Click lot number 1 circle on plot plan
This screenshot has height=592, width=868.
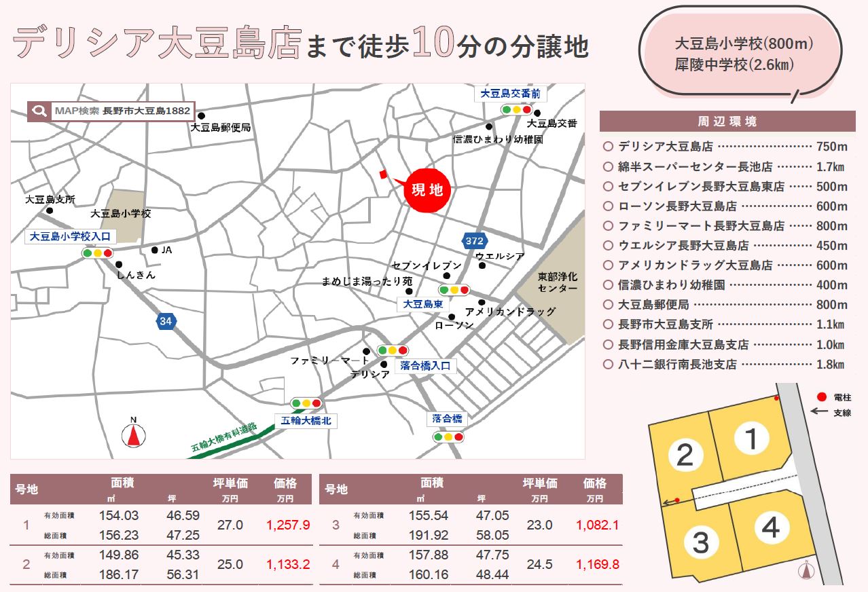[751, 439]
